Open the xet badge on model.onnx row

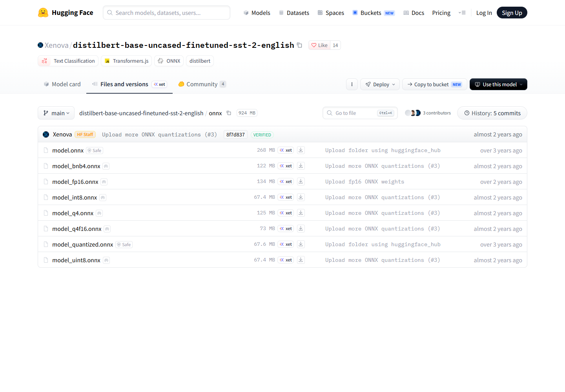(286, 150)
